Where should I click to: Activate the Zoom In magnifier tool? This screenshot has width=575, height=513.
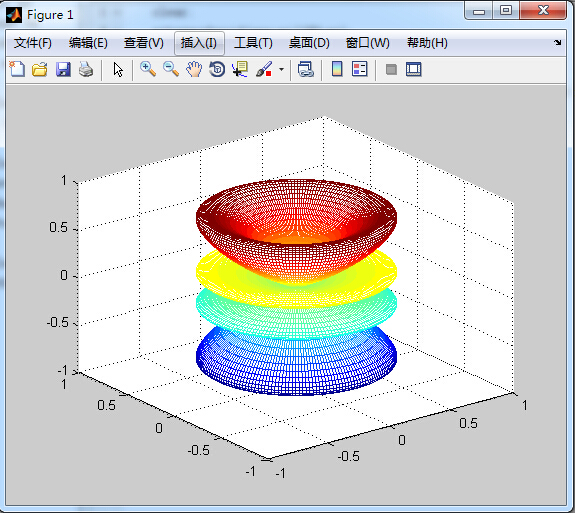148,69
